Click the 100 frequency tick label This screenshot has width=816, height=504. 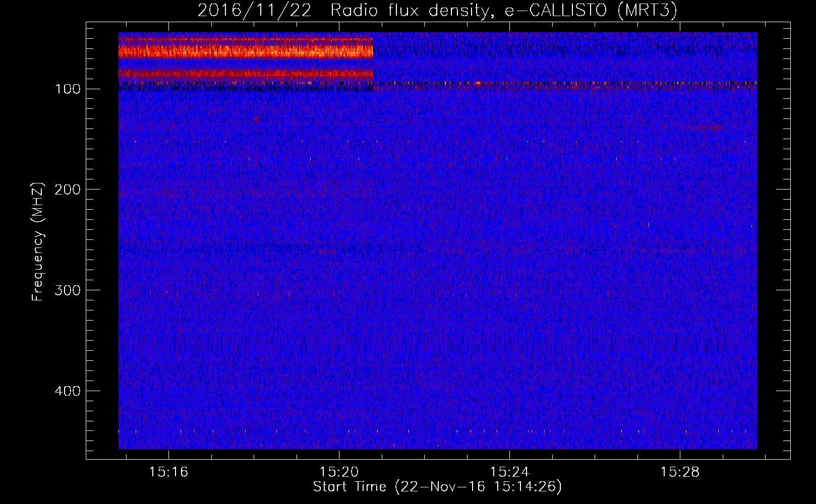(68, 89)
